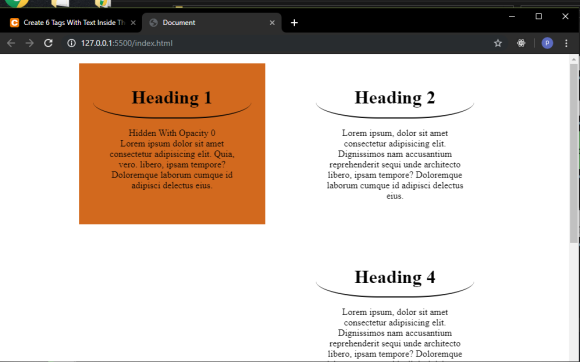Click the Lorem paragraph under Heading 2
This screenshot has height=362, width=580.
click(395, 164)
